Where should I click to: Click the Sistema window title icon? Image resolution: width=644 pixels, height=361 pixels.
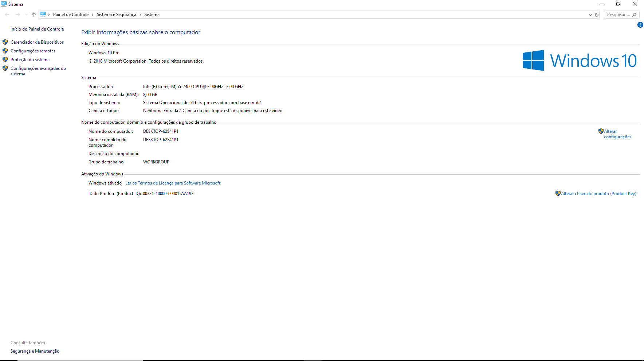coord(4,4)
